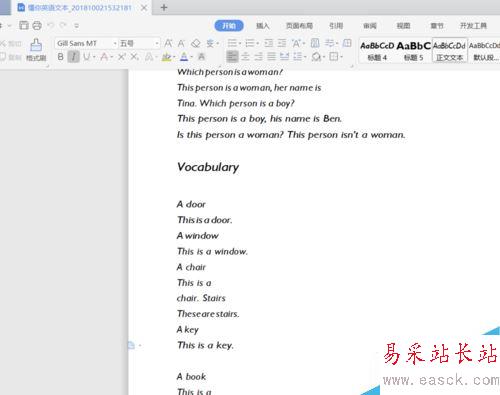Toggle Underline formatting

87,57
